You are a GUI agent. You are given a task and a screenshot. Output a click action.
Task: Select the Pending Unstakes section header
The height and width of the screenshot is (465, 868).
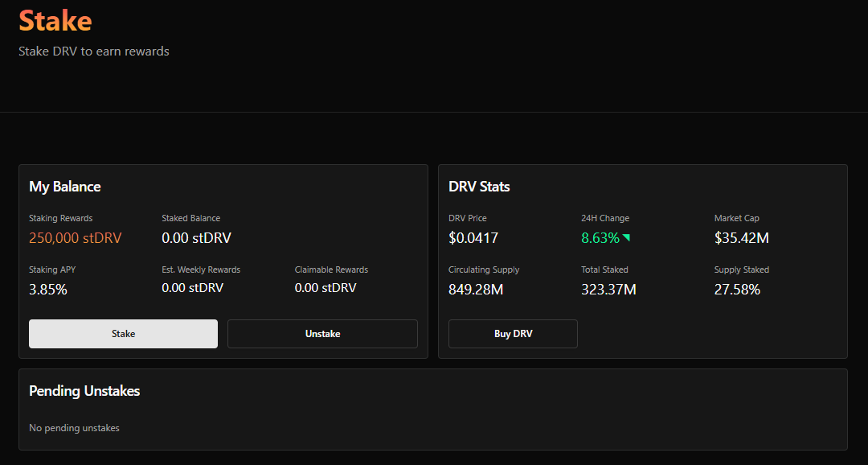pos(84,392)
